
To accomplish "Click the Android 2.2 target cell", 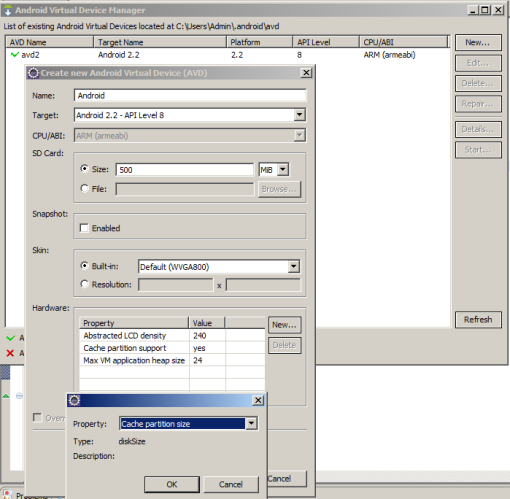I will point(119,55).
